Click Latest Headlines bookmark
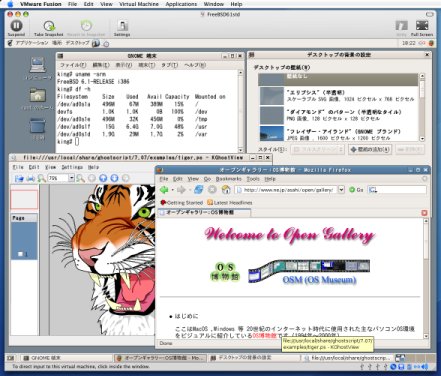The image size is (441, 376). (x=230, y=202)
